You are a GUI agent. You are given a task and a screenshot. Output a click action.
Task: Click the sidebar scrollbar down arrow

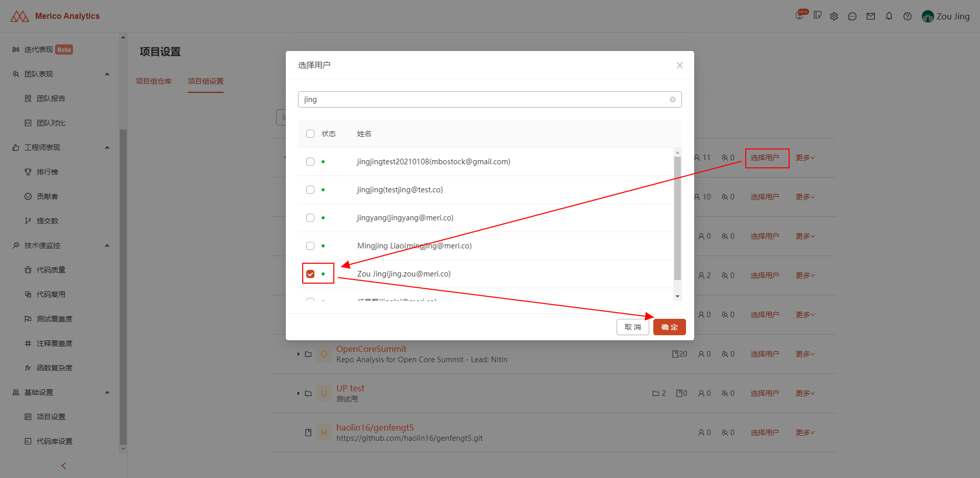pyautogui.click(x=123, y=449)
